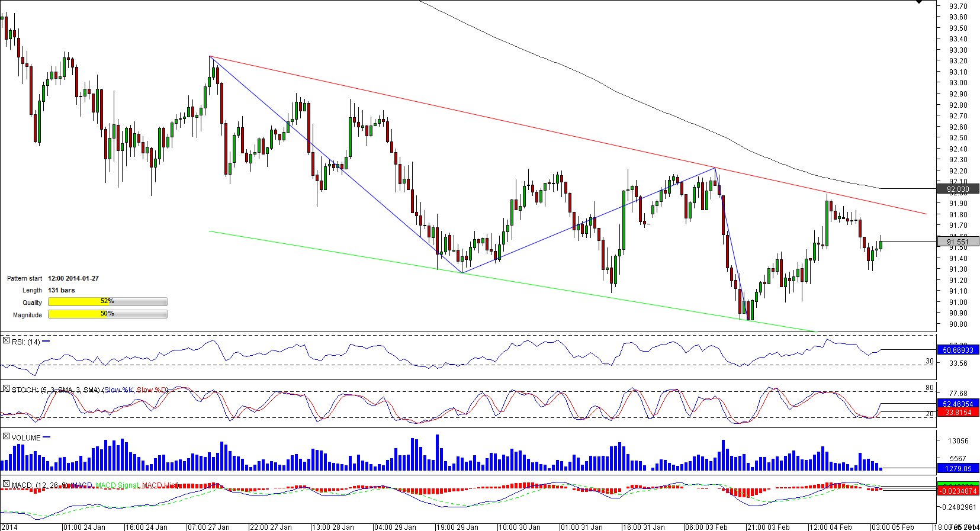Screen dimensions: 980x531
Task: Close the VOLUME indicator panel box
Action: pyautogui.click(x=6, y=437)
